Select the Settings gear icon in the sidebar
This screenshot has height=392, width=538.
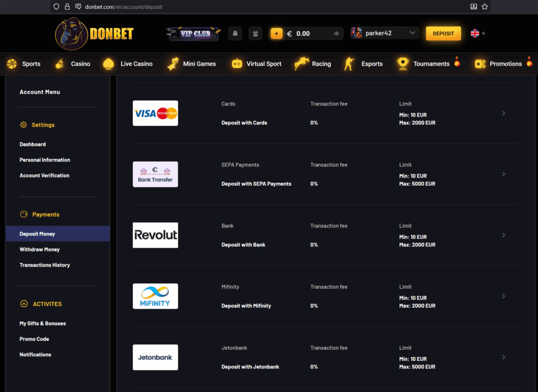point(23,125)
